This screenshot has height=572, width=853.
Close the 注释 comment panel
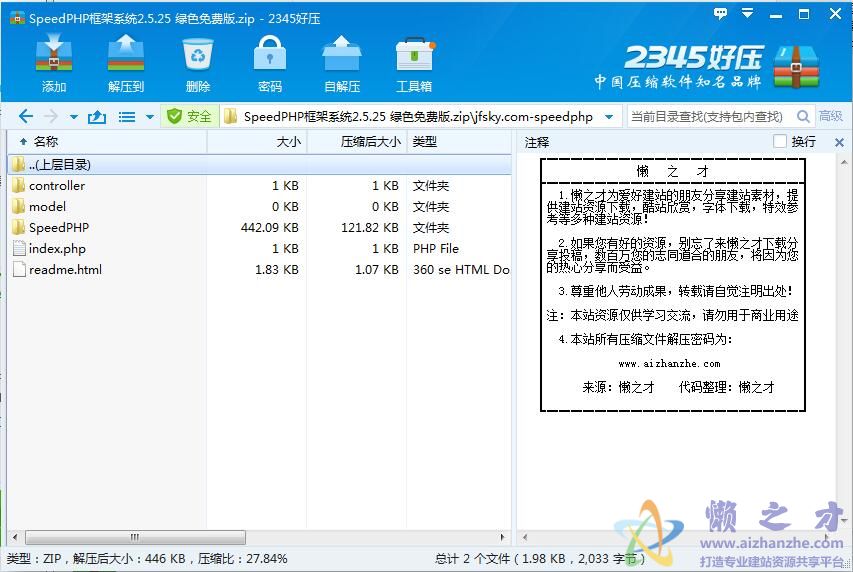839,143
